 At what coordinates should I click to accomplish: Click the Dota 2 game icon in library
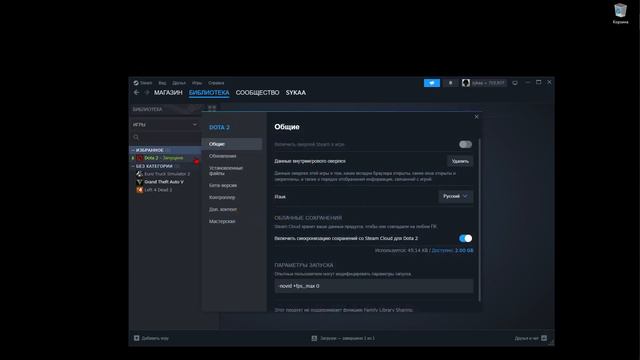click(140, 158)
